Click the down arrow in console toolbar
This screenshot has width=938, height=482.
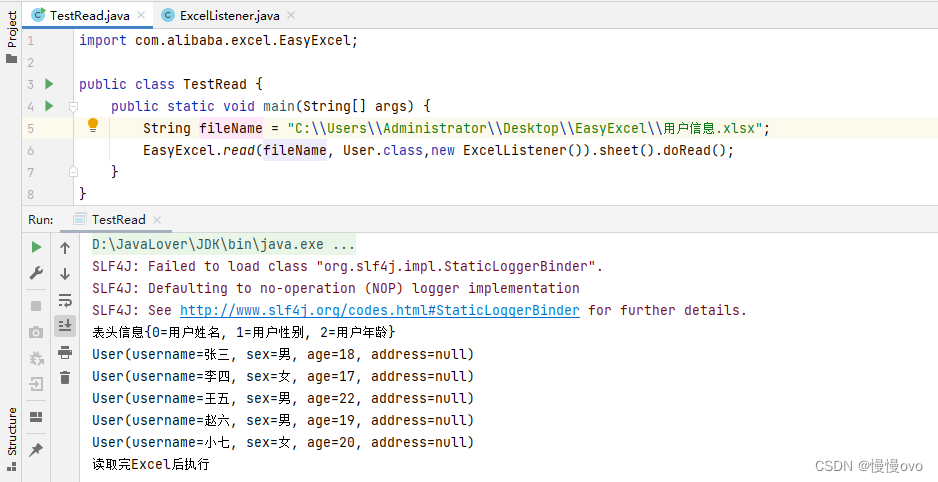tap(65, 274)
